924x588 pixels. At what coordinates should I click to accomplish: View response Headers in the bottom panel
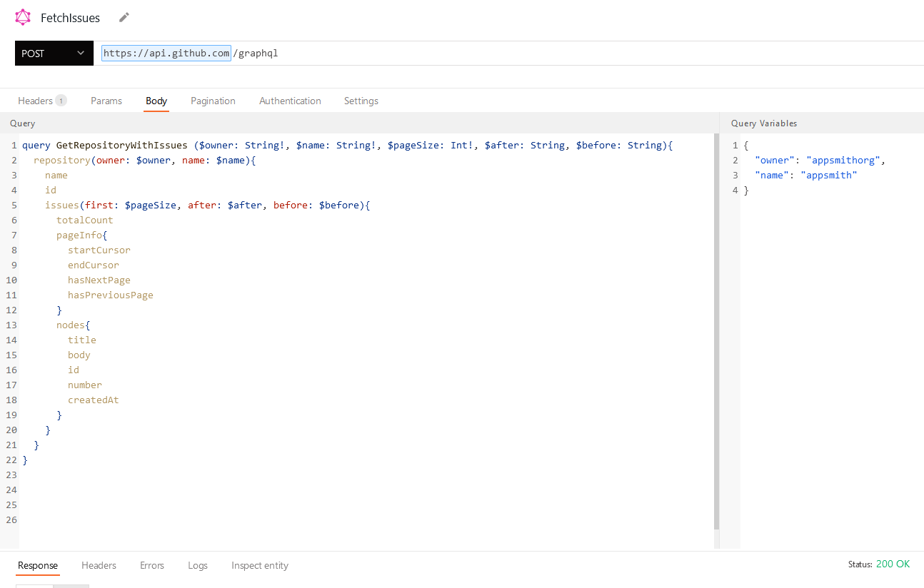pyautogui.click(x=99, y=565)
